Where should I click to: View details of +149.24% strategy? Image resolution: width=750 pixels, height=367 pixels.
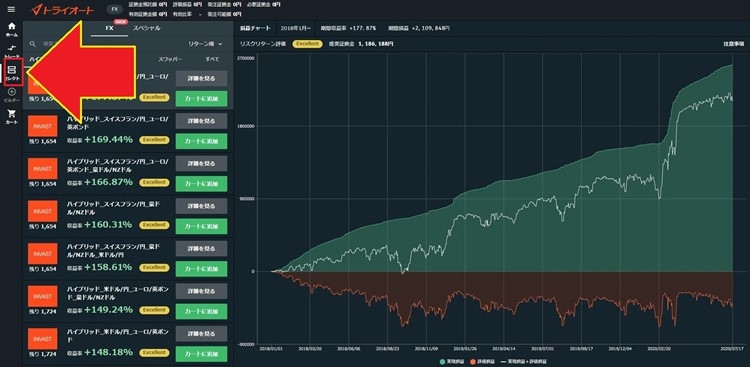(201, 291)
